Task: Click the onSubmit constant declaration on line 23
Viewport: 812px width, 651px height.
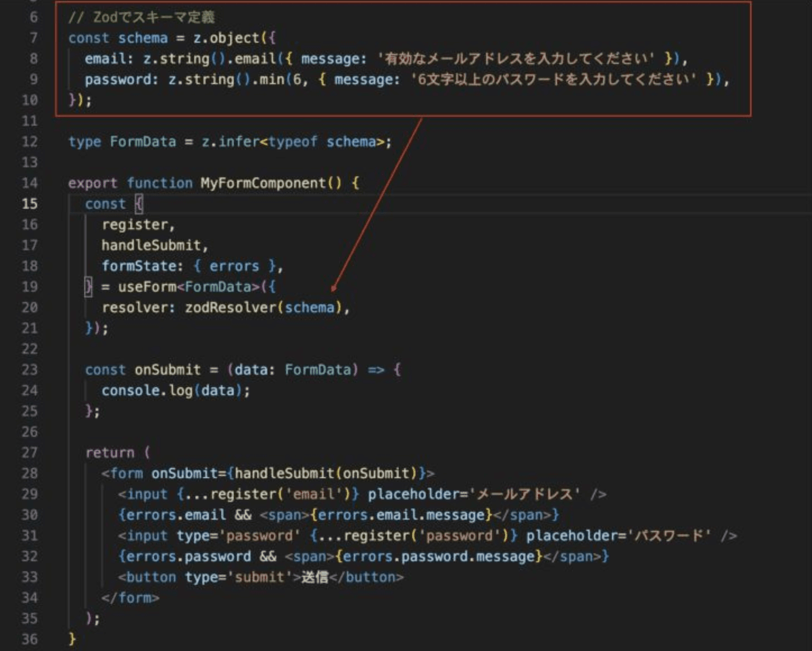Action: point(168,370)
